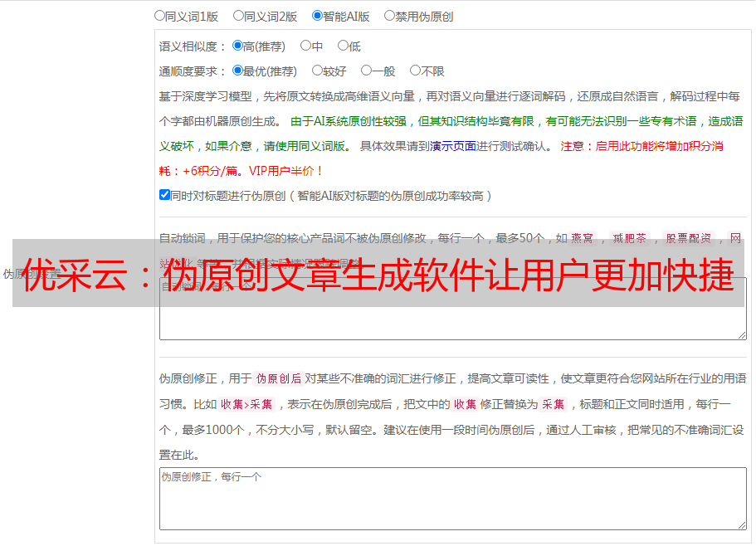Click the 伪原创后 highlighted tag
The width and height of the screenshot is (756, 546).
[279, 378]
